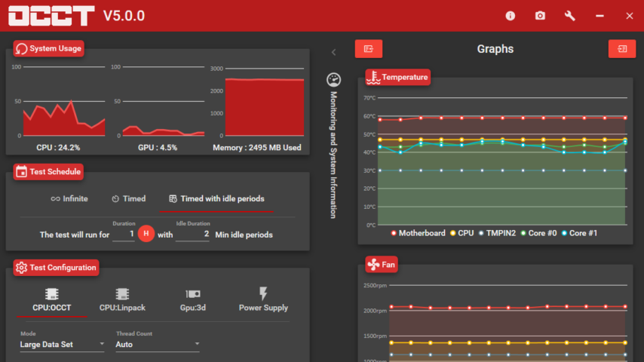644x362 pixels.
Task: Select the Power Supply test tab
Action: pos(263,300)
